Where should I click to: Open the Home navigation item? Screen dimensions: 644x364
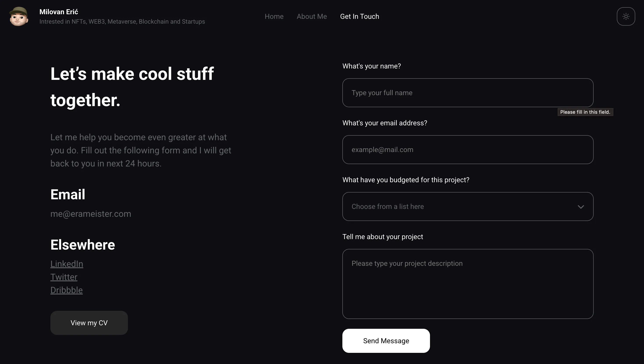(x=274, y=16)
